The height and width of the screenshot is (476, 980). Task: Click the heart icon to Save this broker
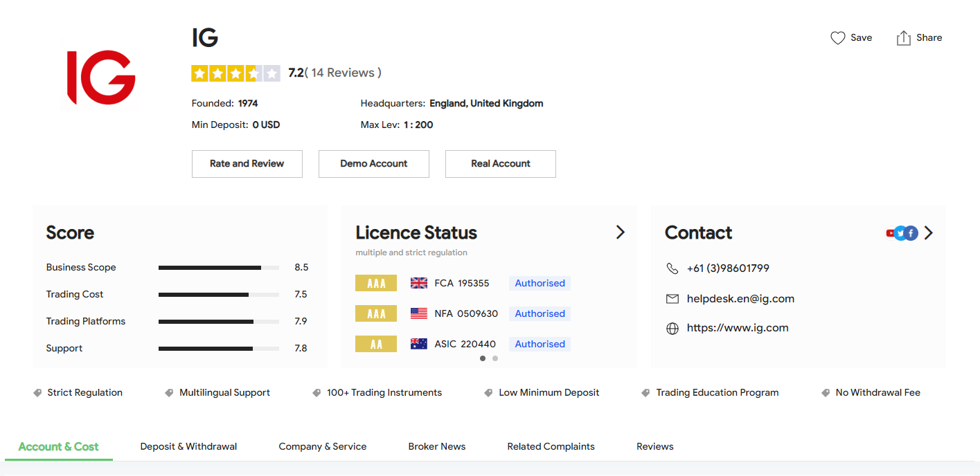point(838,37)
